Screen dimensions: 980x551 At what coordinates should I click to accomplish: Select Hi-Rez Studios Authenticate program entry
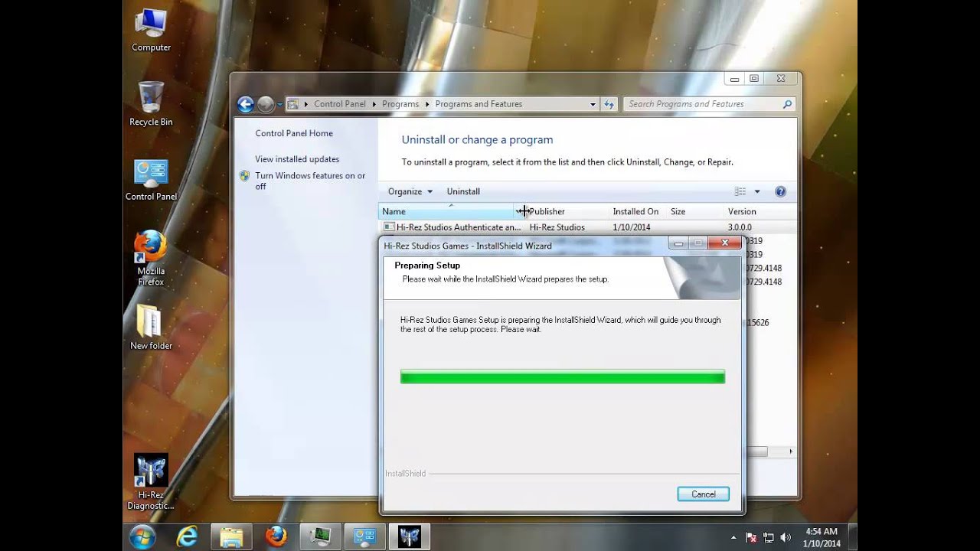[587, 227]
